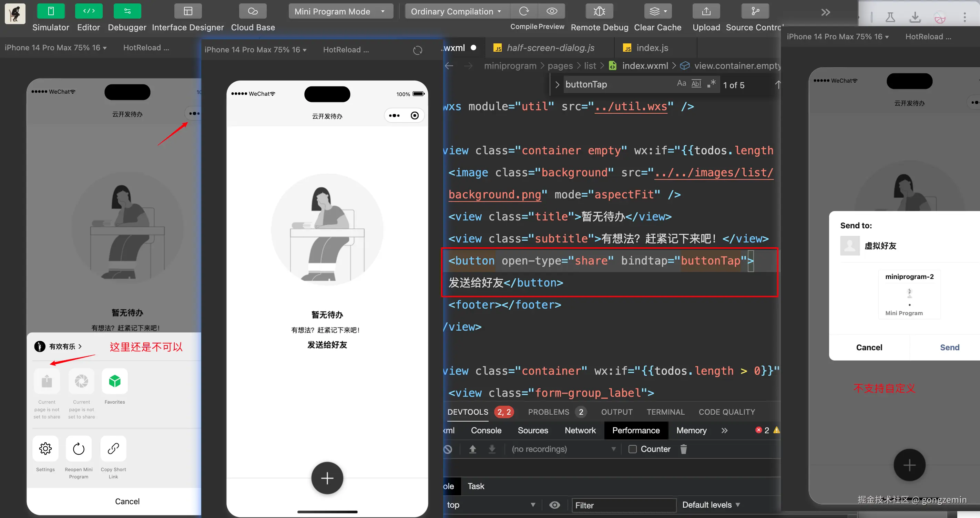
Task: Click the Remote Debug bug icon
Action: pyautogui.click(x=599, y=11)
